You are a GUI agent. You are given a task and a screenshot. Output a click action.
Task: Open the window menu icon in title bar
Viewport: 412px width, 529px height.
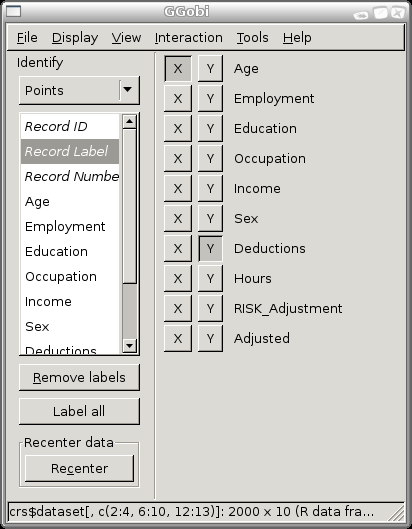13,11
